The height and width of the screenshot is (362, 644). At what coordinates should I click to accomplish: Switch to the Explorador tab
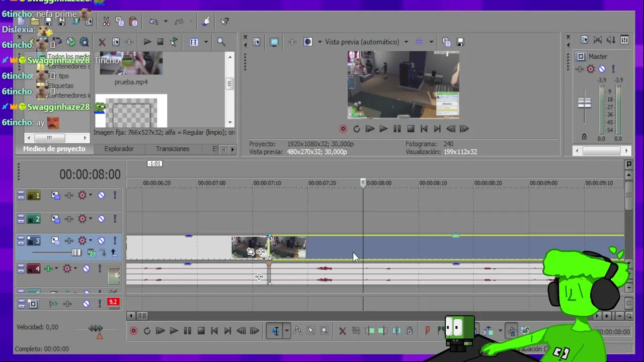point(119,149)
